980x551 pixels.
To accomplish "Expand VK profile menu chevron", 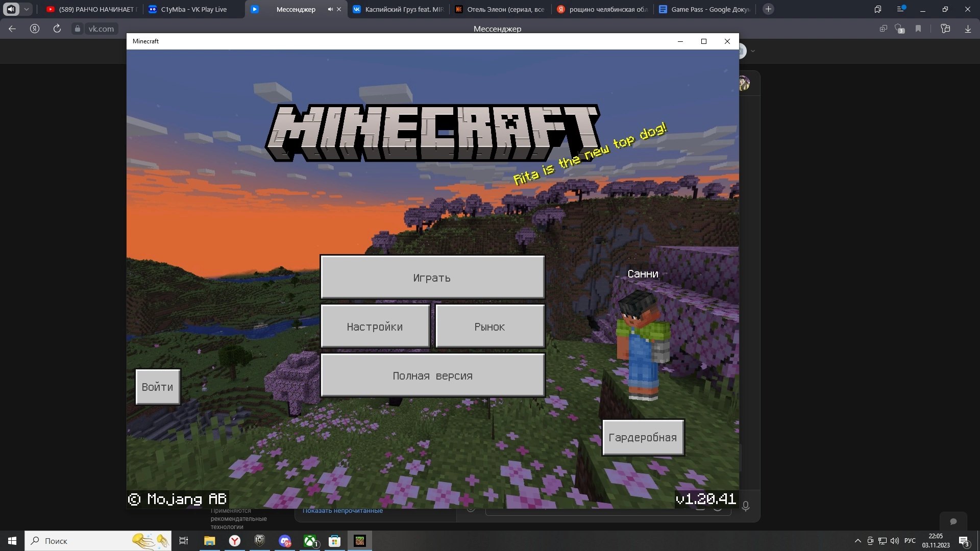I will [752, 51].
